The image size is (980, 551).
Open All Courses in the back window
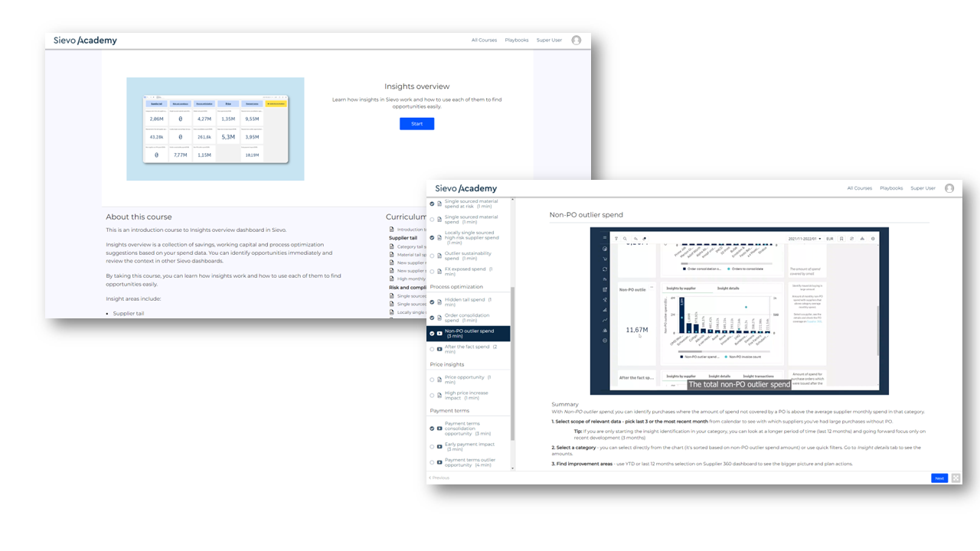click(x=484, y=41)
